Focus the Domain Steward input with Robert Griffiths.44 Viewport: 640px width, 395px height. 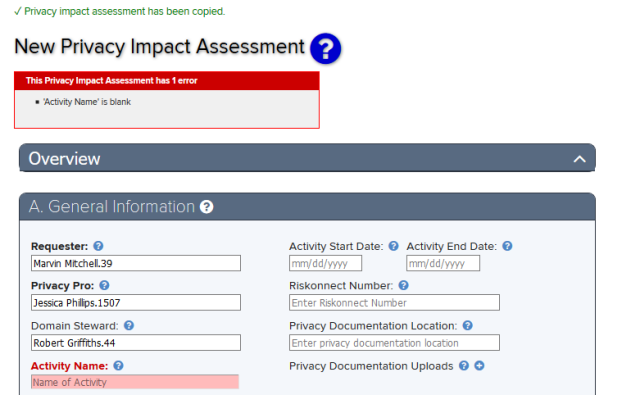136,343
